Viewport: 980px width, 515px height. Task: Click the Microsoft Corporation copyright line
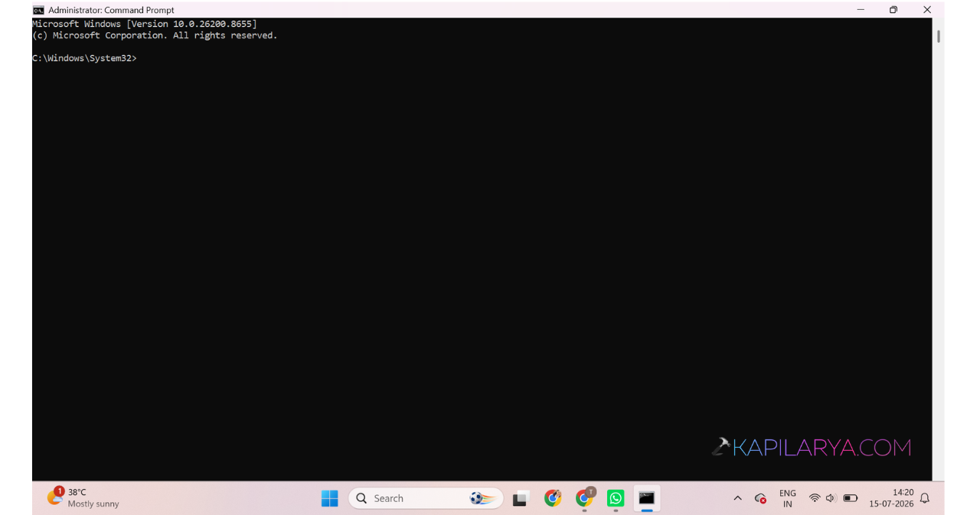pyautogui.click(x=155, y=35)
